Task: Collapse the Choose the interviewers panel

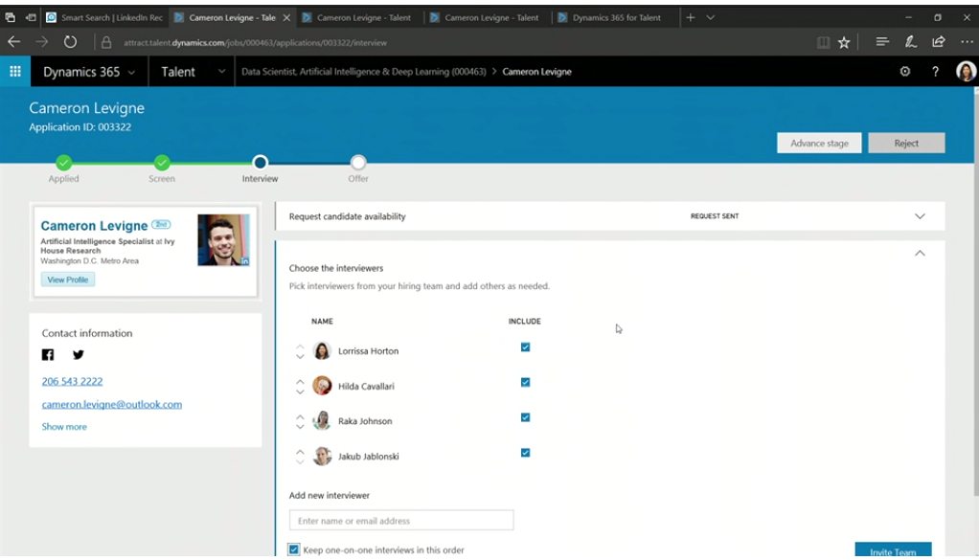Action: click(x=920, y=254)
